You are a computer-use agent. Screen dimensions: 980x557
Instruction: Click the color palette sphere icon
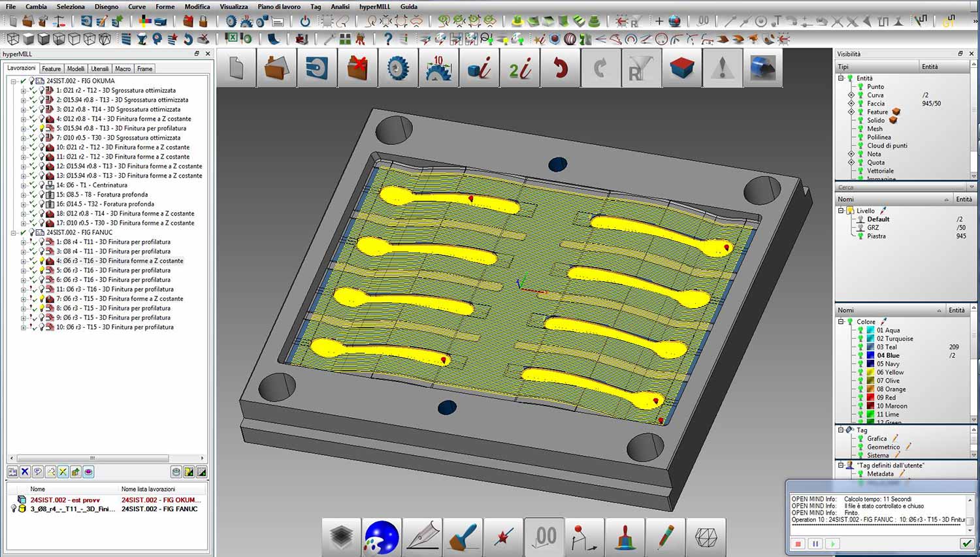pyautogui.click(x=382, y=537)
